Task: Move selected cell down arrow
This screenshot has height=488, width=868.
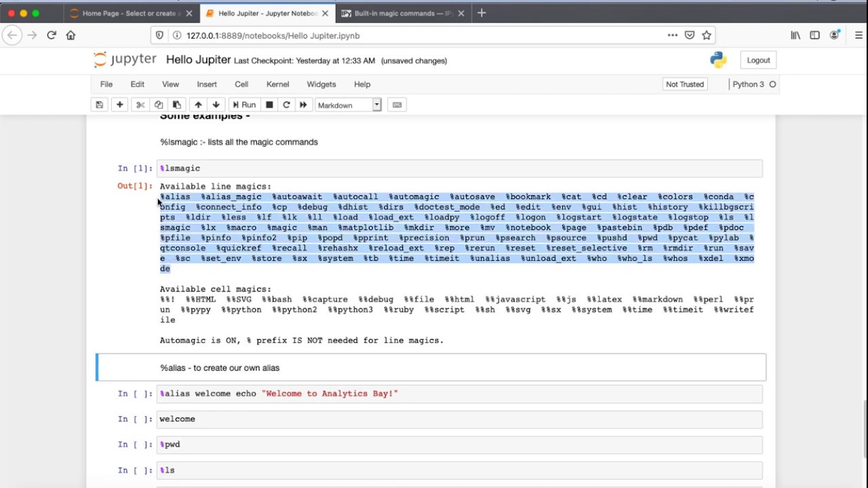Action: pos(216,105)
